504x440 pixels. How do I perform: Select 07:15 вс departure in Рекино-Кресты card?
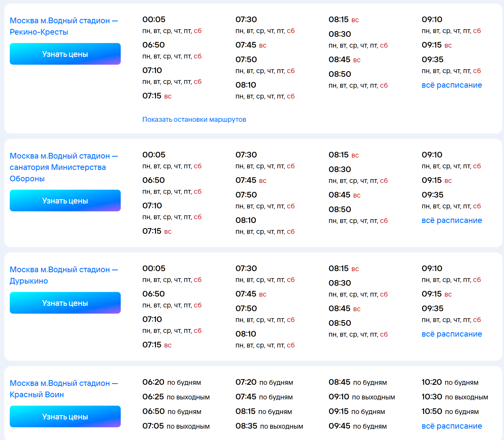pos(157,96)
